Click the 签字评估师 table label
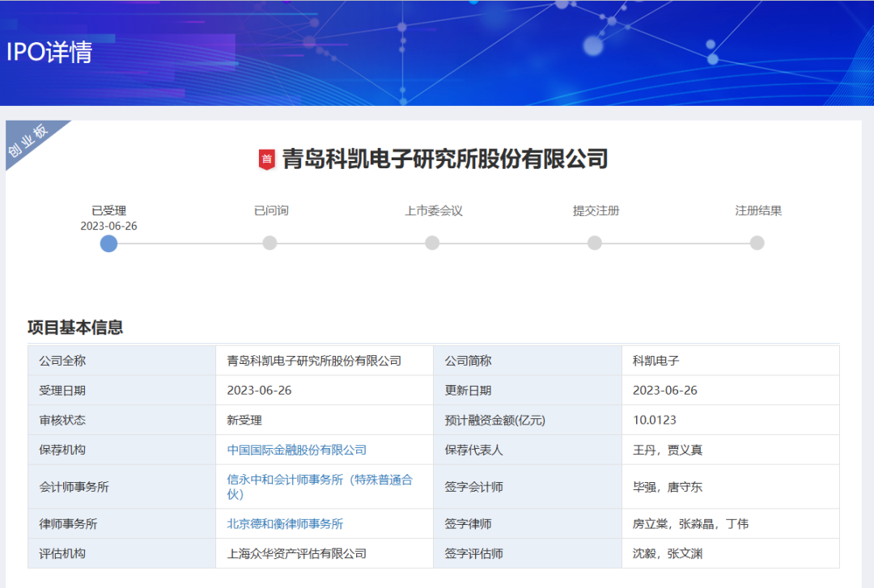The image size is (874, 588). point(473,553)
